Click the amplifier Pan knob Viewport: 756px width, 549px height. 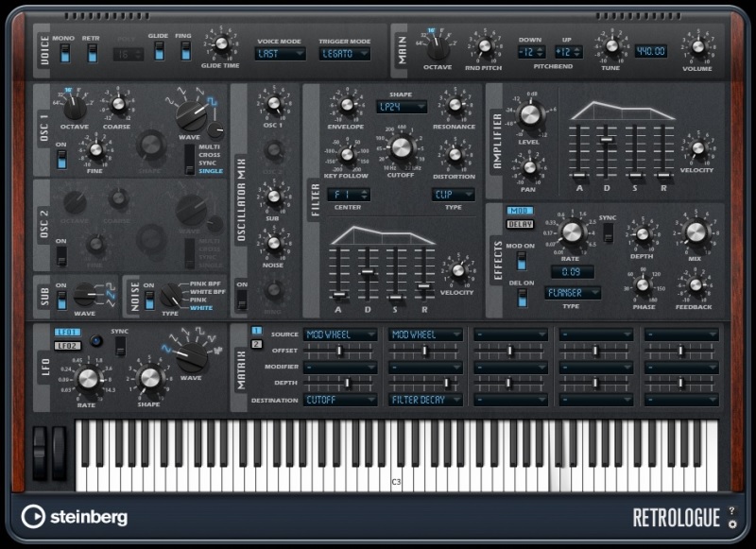pyautogui.click(x=529, y=167)
